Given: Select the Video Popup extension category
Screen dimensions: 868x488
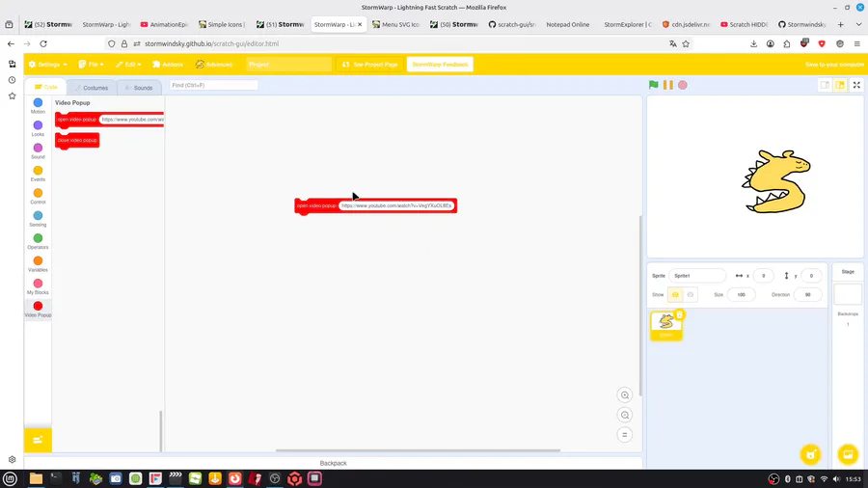Looking at the screenshot, I should tap(38, 310).
